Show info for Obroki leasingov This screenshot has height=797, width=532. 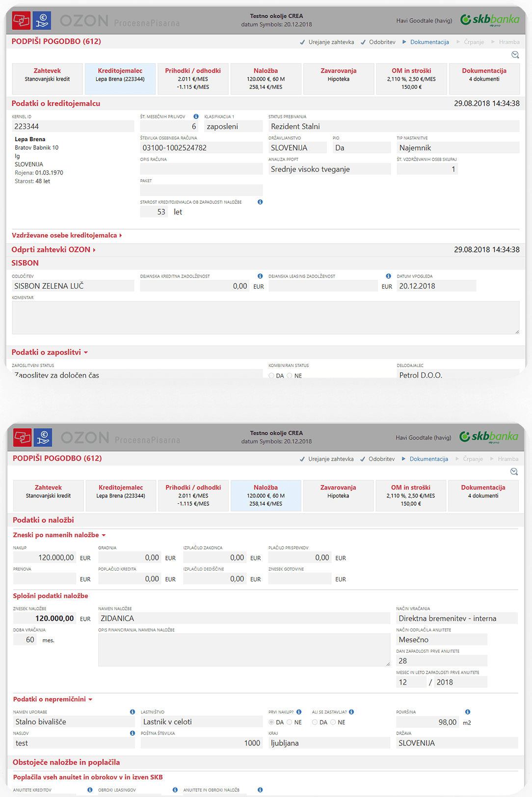(175, 790)
